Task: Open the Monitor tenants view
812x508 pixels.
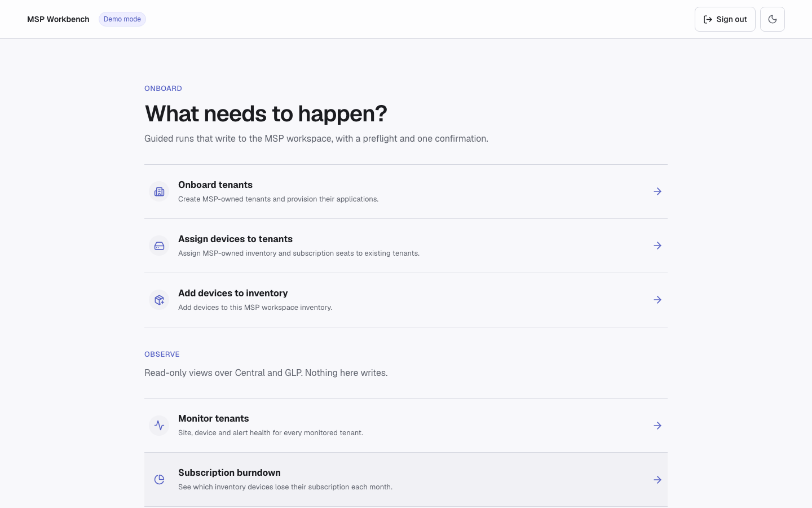Action: (406, 426)
